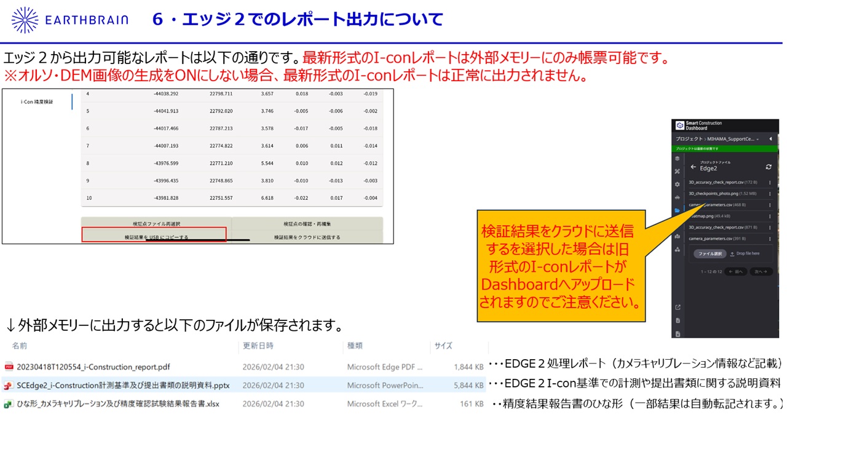Select the i-Con 精度検証 tab
The image size is (868, 473).
click(x=37, y=101)
